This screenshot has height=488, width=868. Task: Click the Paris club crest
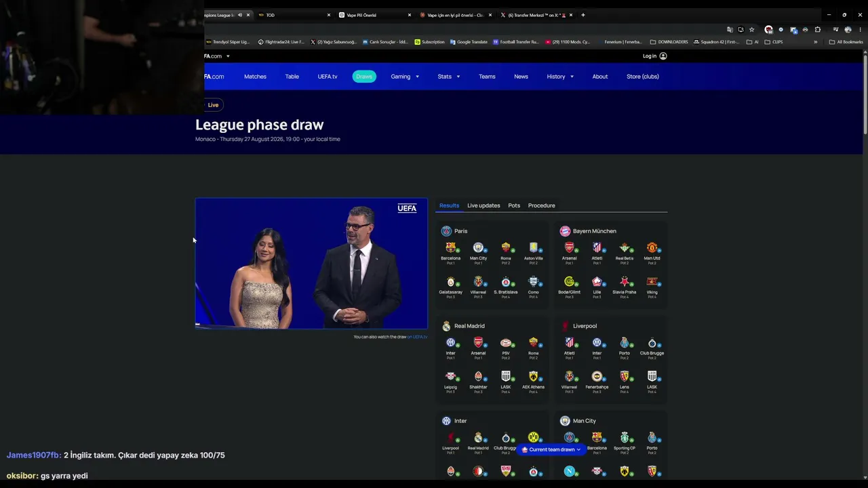click(446, 231)
